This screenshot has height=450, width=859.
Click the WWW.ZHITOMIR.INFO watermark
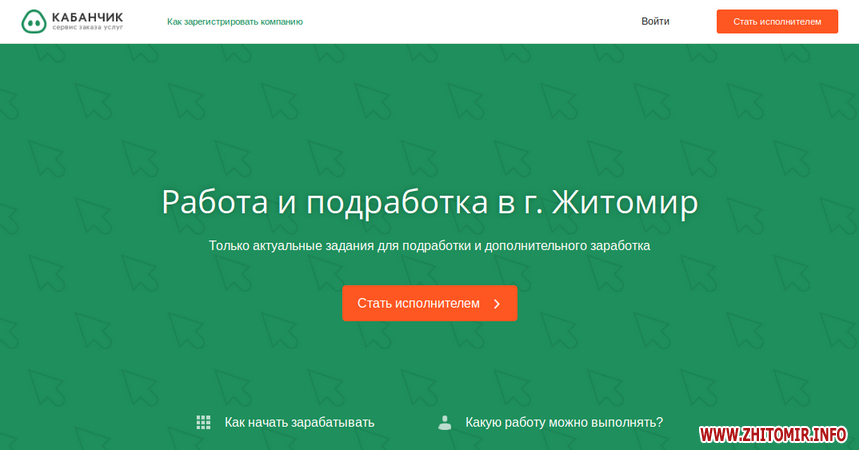(x=773, y=435)
